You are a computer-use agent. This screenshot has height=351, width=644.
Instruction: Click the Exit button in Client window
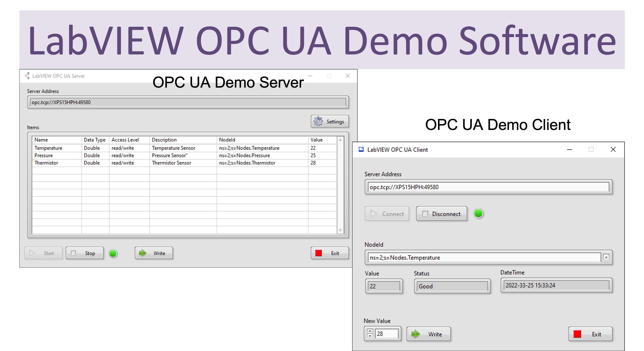coord(590,334)
